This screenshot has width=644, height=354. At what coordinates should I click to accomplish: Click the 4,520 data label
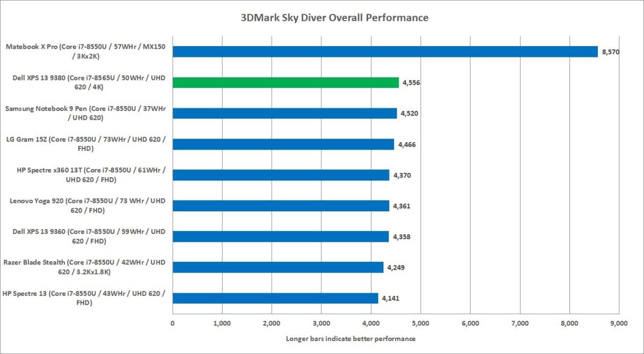point(410,113)
